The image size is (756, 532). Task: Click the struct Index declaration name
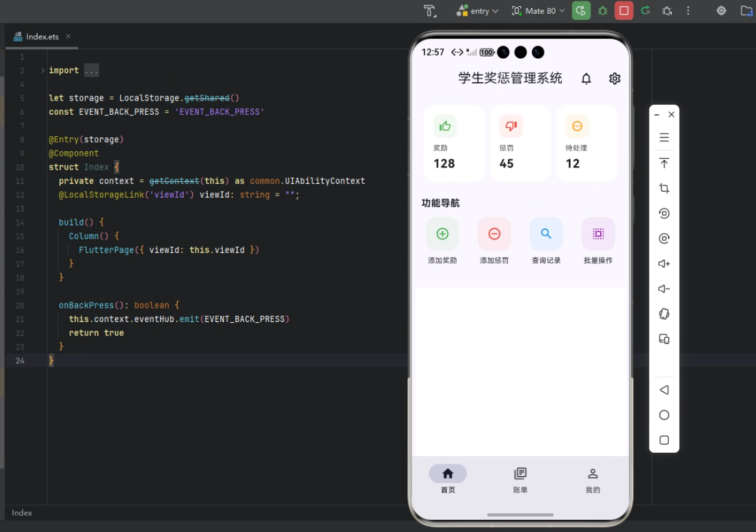[x=96, y=168]
